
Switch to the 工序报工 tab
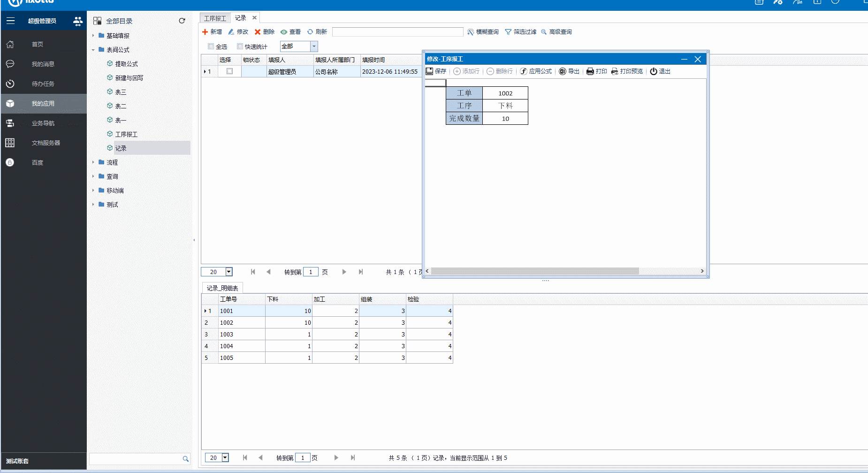tap(215, 18)
